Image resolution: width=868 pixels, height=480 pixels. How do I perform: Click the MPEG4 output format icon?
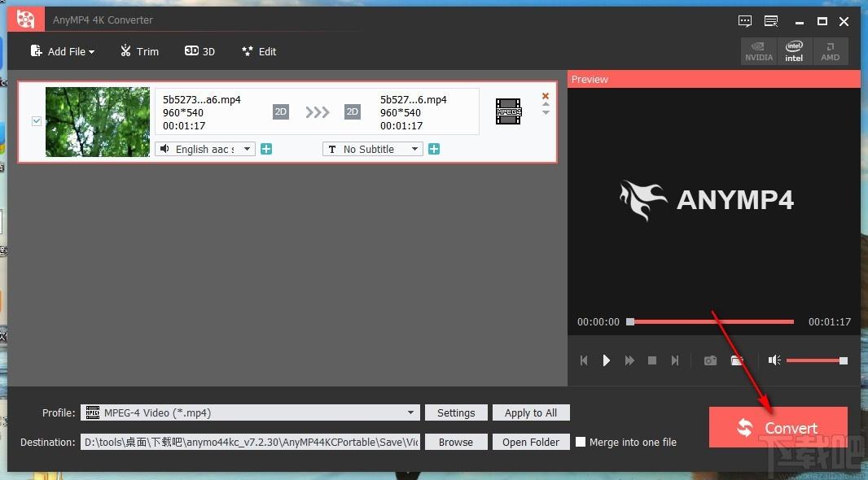pyautogui.click(x=508, y=111)
